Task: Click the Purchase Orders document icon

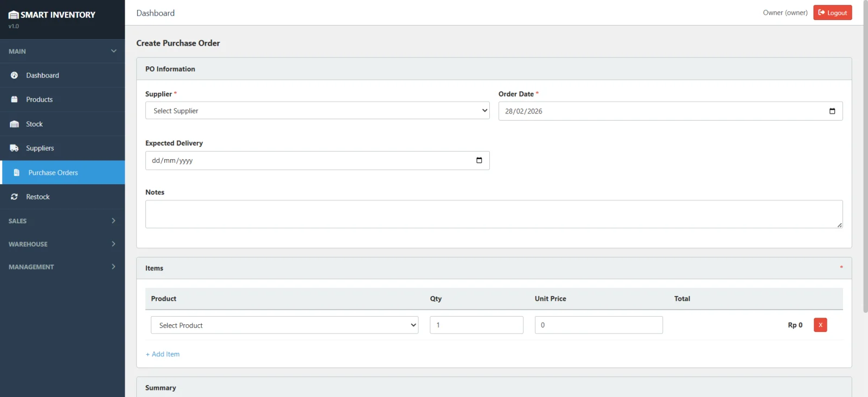Action: pos(16,173)
